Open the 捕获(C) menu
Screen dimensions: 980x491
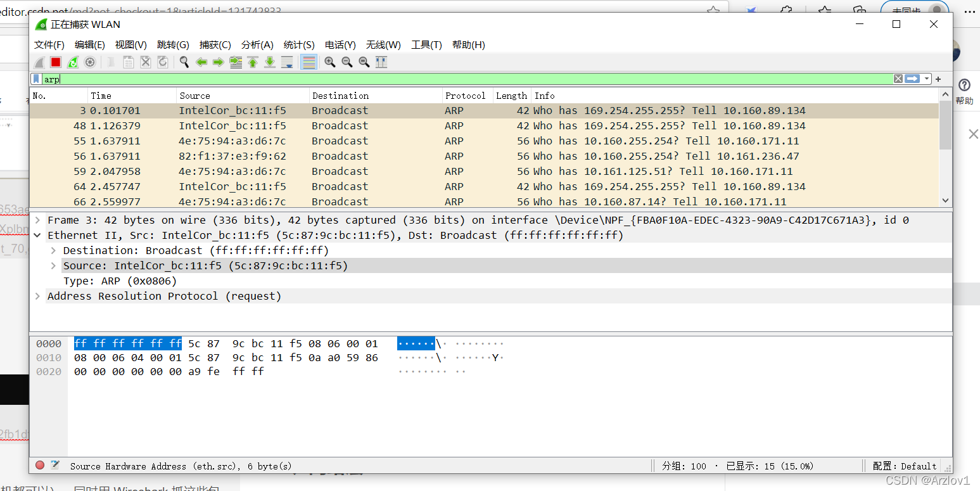[215, 45]
